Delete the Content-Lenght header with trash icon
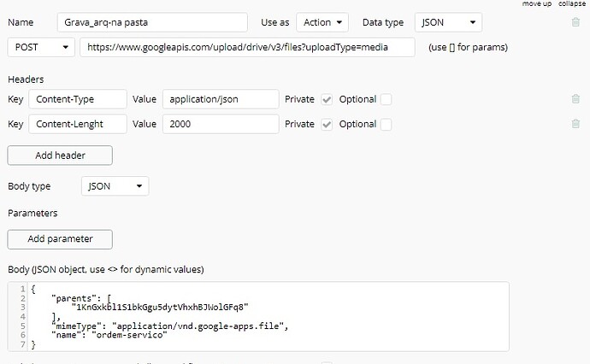This screenshot has width=590, height=364. 575,124
